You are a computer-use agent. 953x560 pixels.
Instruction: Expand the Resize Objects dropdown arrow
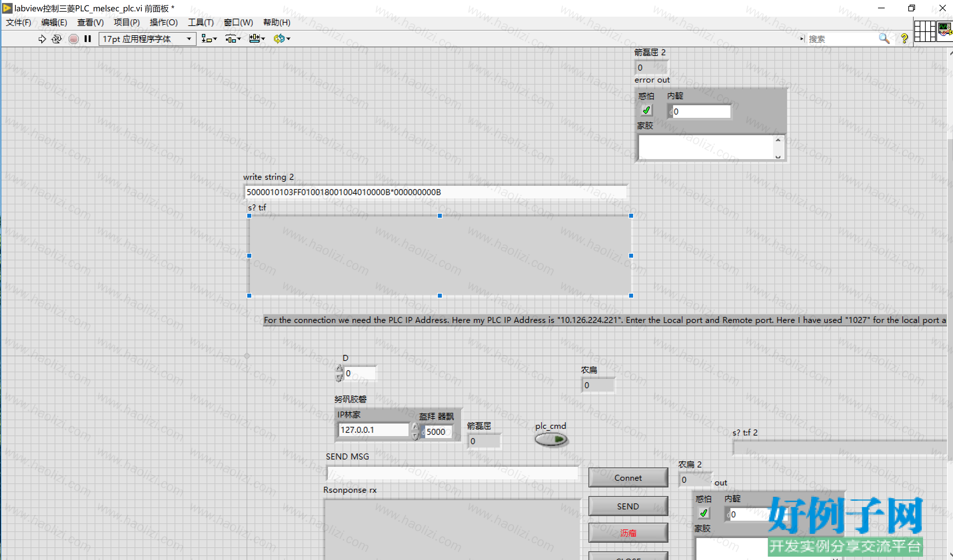pyautogui.click(x=263, y=39)
